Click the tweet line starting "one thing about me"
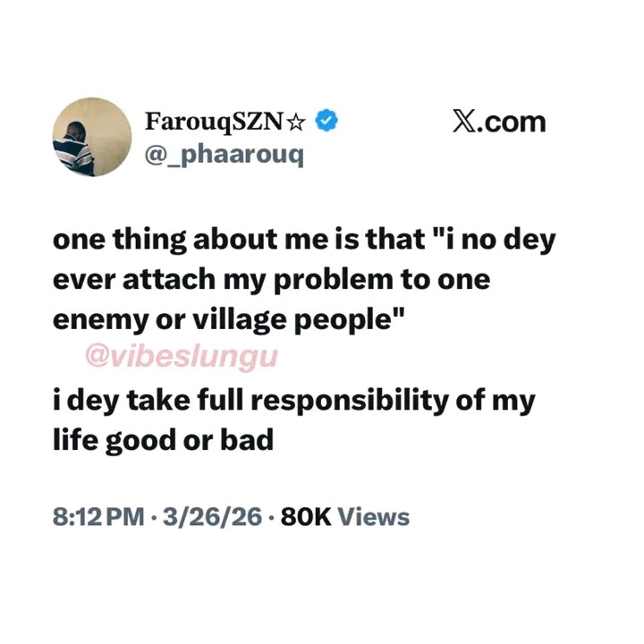Viewport: 644px width, 644px height. click(x=304, y=241)
